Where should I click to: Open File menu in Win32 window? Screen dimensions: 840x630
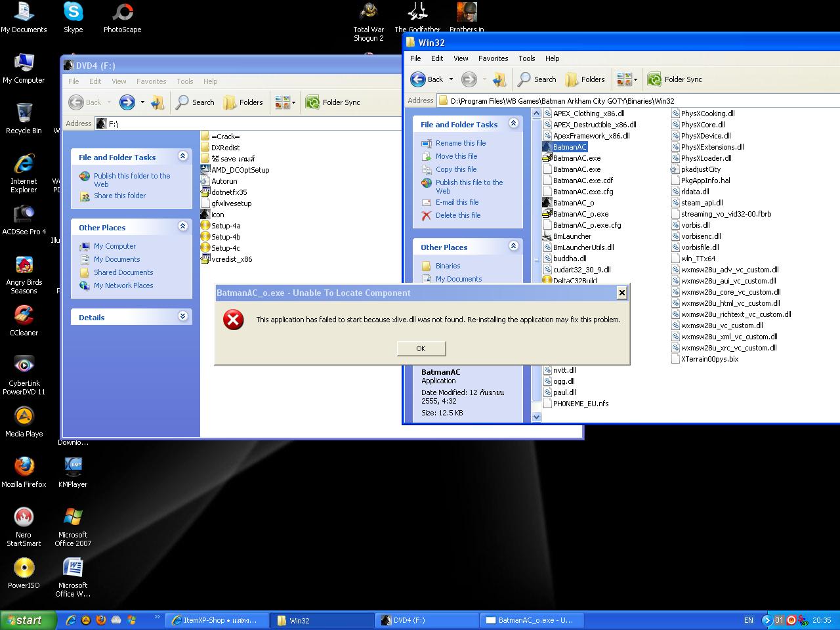click(415, 58)
